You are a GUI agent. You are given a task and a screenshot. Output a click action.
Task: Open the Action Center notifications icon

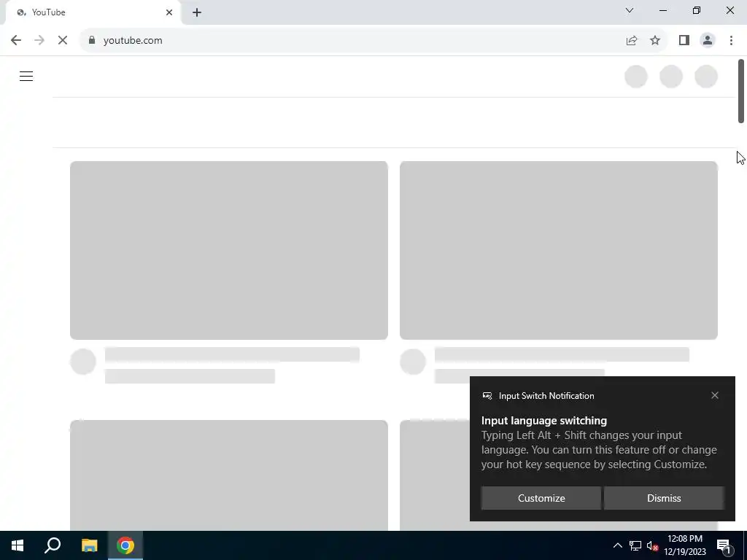point(724,546)
